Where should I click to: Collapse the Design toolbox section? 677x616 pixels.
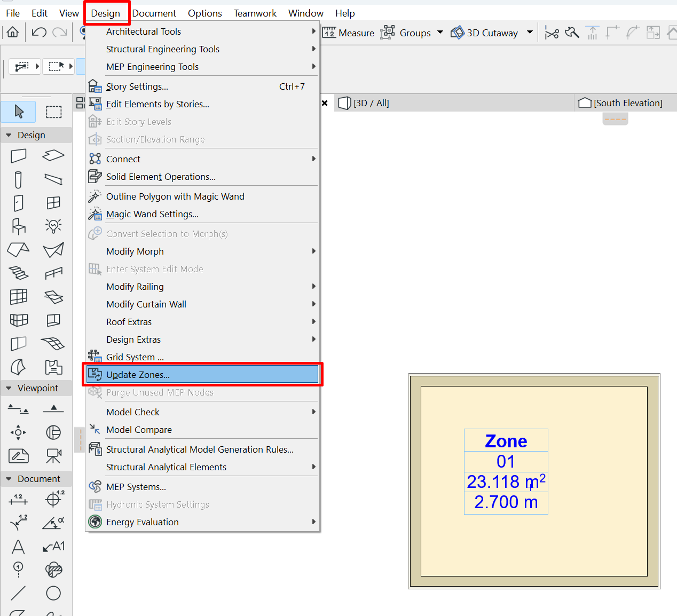(9, 135)
